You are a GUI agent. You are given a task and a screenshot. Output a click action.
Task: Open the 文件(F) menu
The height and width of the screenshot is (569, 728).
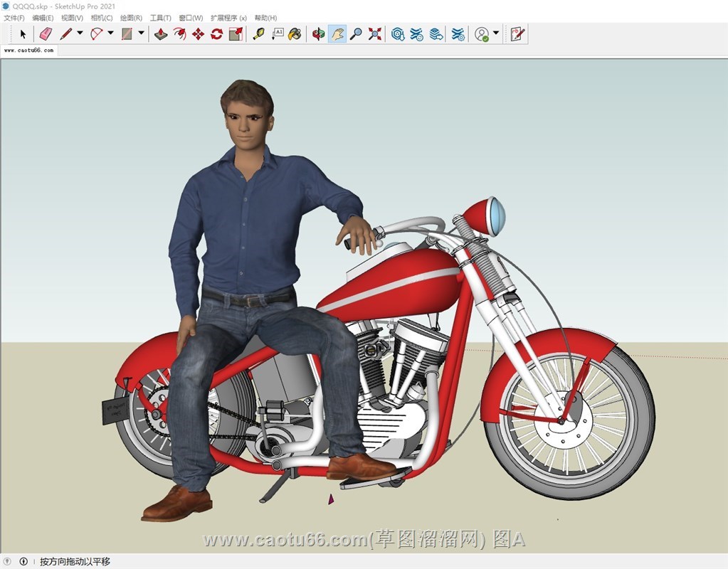[14, 18]
